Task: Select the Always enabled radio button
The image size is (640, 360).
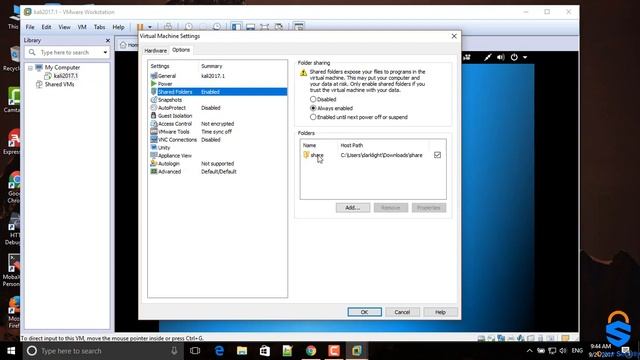Action: [x=313, y=108]
